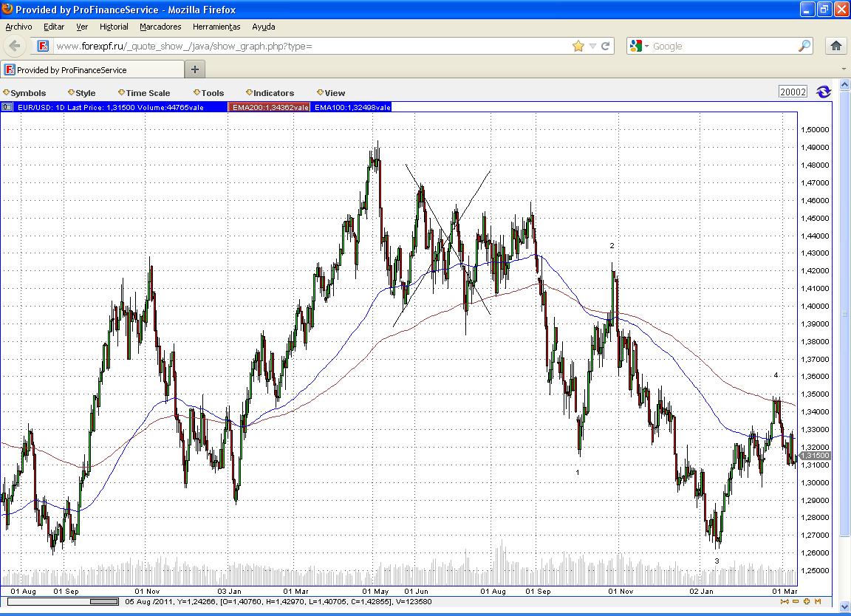The image size is (851, 616).
Task: Click the search magnifier icon
Action: (804, 46)
